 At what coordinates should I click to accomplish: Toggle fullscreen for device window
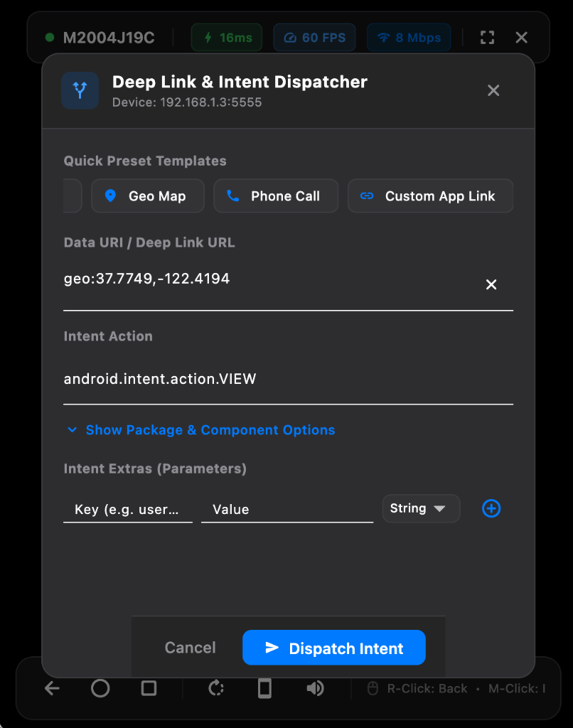[x=487, y=38]
